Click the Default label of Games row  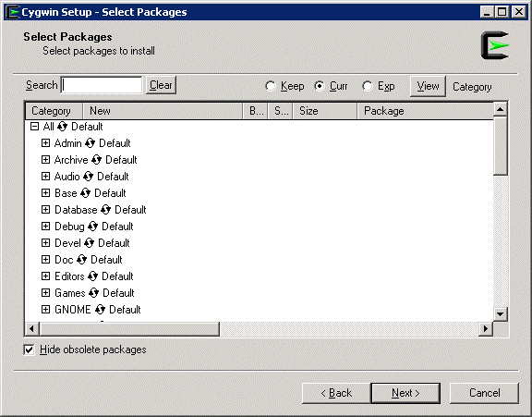point(118,293)
